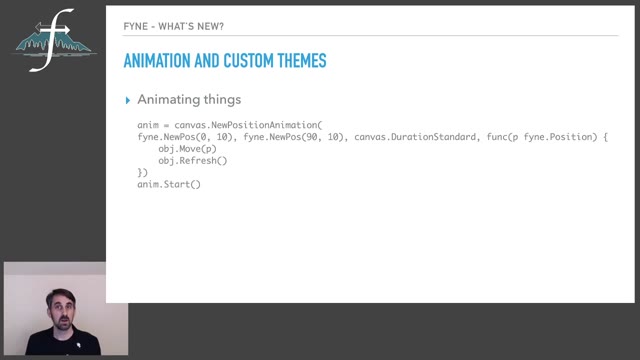
Task: Click the 'FYNE - WHAT'S NEW?' header text
Action: coord(173,27)
